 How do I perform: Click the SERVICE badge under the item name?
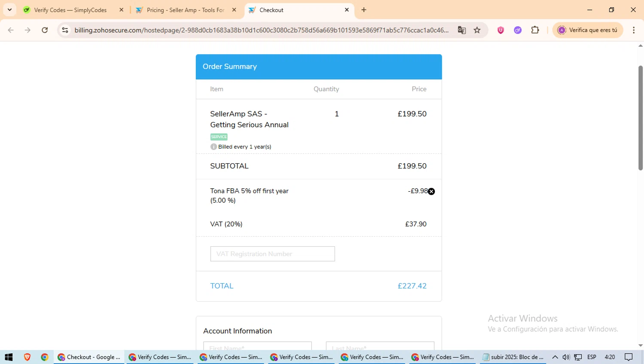point(219,137)
